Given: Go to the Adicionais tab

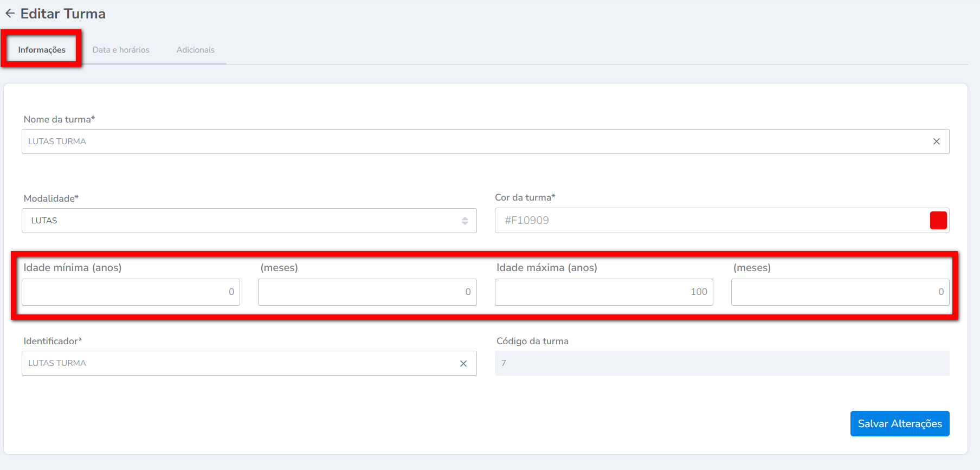Looking at the screenshot, I should [x=195, y=50].
